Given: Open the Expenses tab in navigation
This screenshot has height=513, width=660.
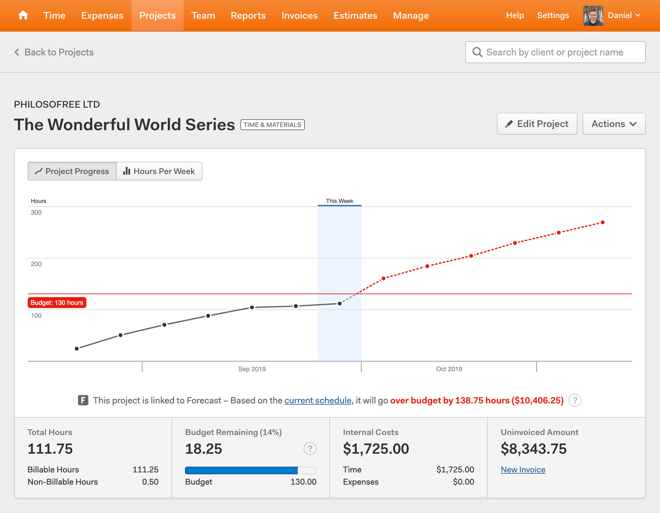Looking at the screenshot, I should (102, 15).
